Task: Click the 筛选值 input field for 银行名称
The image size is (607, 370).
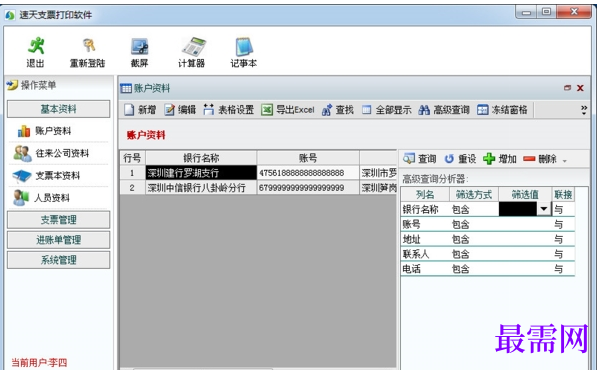Action: (518, 209)
